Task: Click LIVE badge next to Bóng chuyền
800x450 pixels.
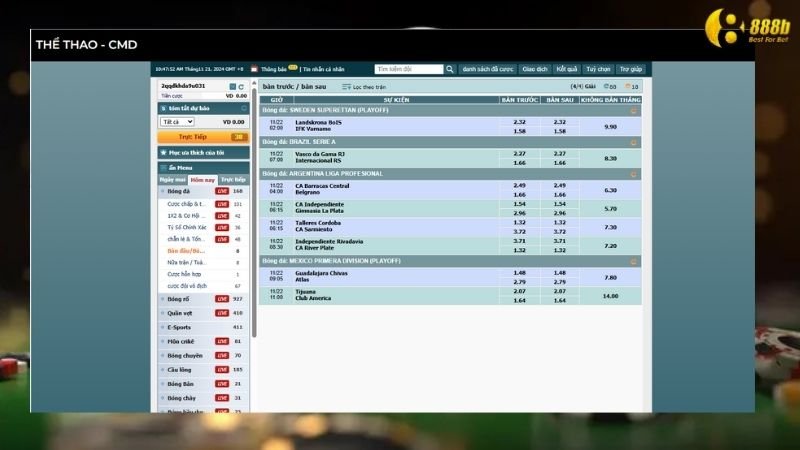Action: pyautogui.click(x=222, y=356)
